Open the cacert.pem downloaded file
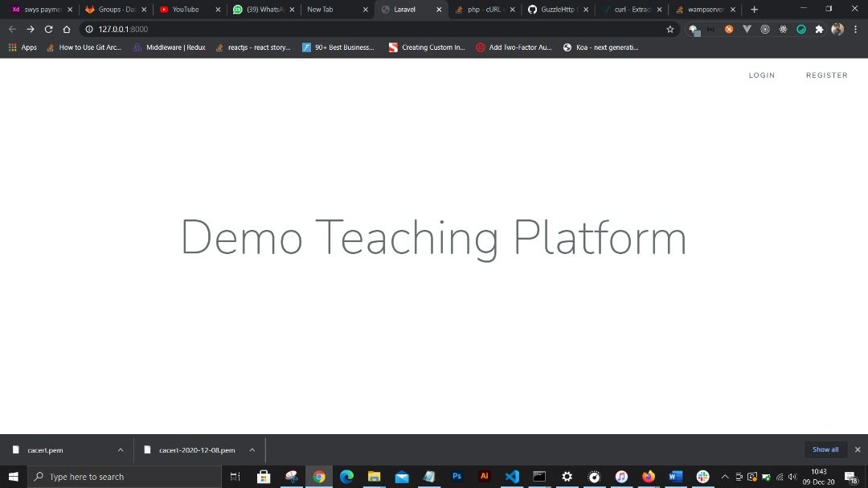The width and height of the screenshot is (868, 488). (45, 450)
